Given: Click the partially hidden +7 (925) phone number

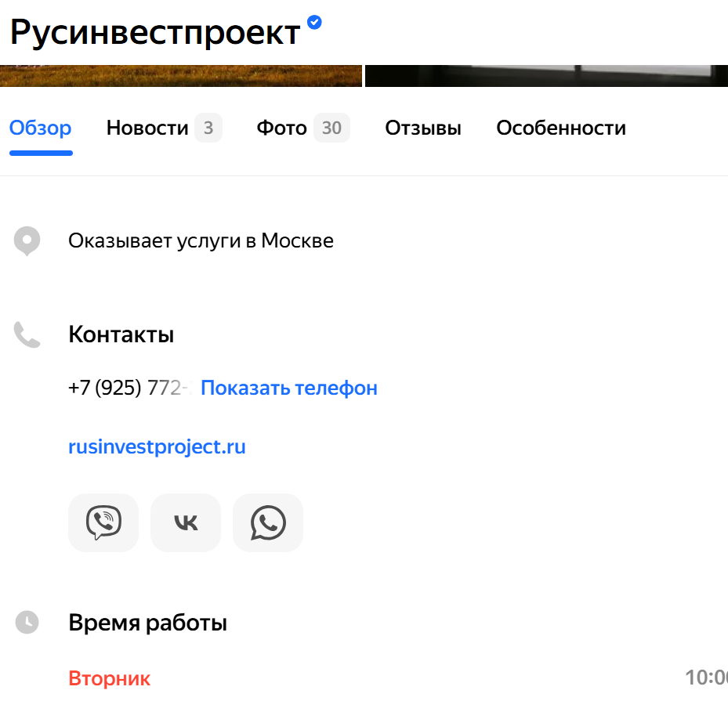Looking at the screenshot, I should (129, 388).
